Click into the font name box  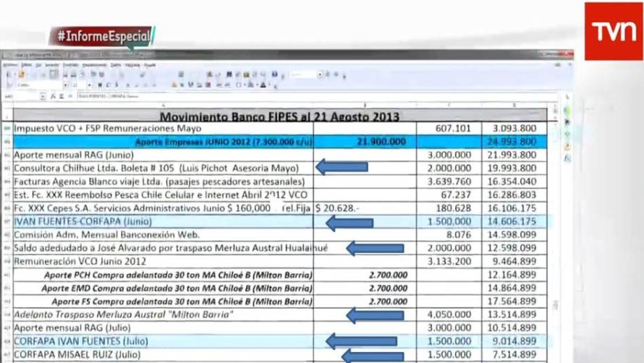click(39, 85)
